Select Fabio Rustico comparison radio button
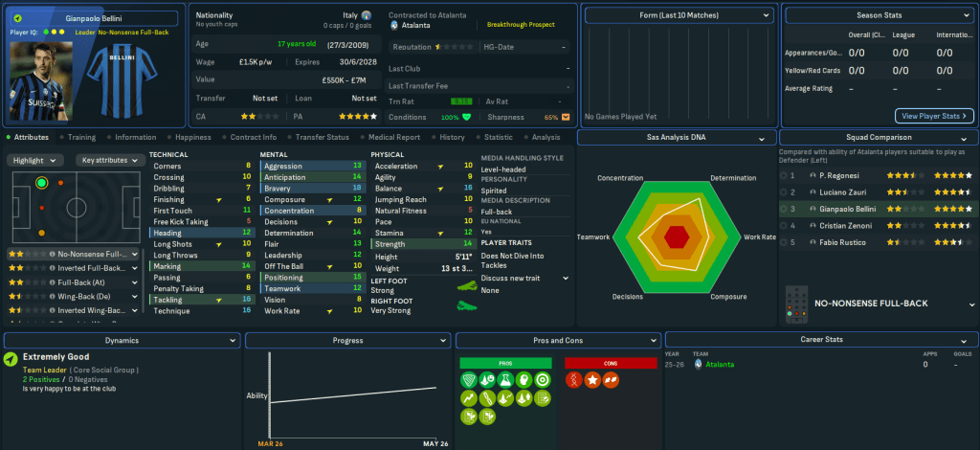Viewport: 980px width, 450px height. 785,242
